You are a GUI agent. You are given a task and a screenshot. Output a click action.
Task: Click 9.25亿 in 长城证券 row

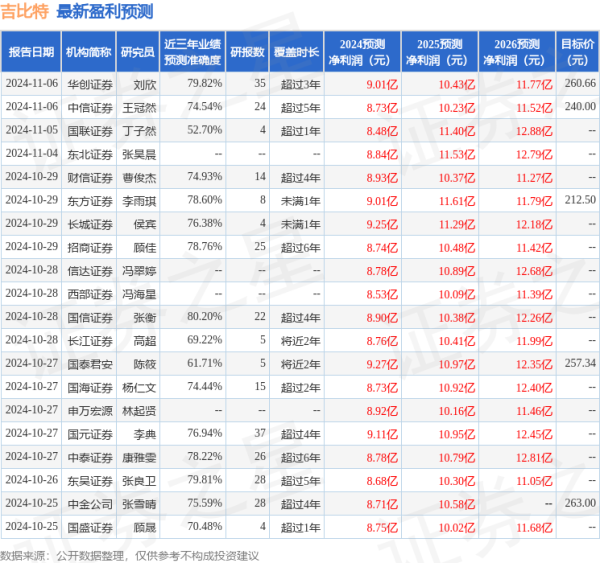click(x=382, y=224)
